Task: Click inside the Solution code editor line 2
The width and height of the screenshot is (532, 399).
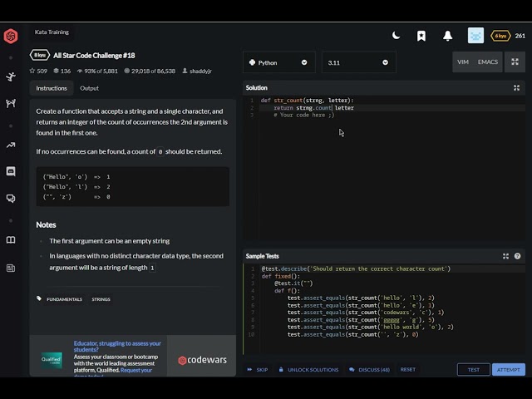Action: [x=392, y=108]
